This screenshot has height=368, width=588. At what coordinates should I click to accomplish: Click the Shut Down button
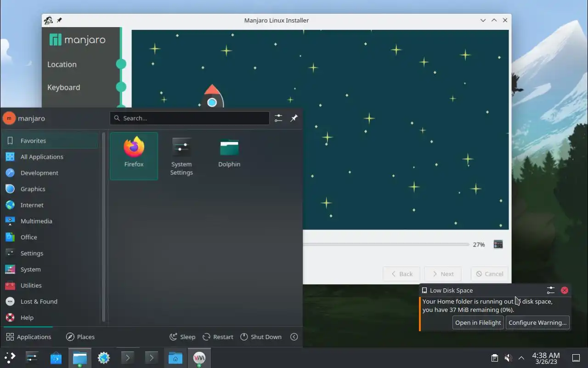pos(261,337)
